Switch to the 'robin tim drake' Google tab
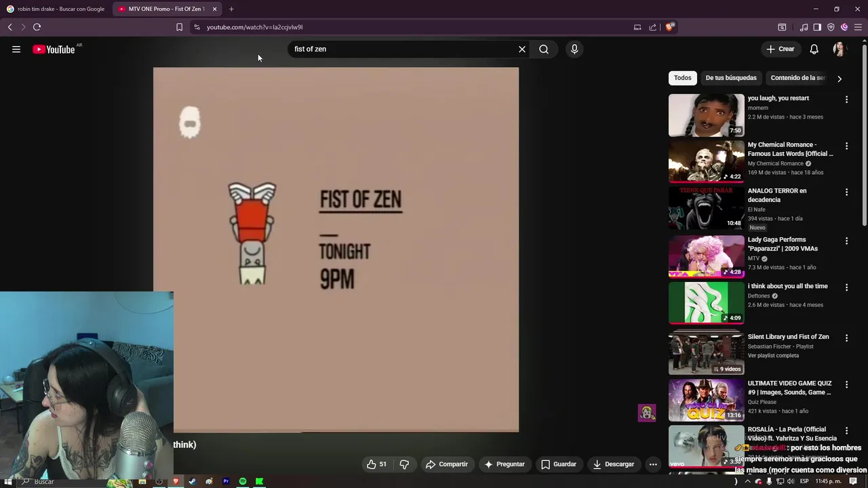The width and height of the screenshot is (868, 488). coord(56,9)
